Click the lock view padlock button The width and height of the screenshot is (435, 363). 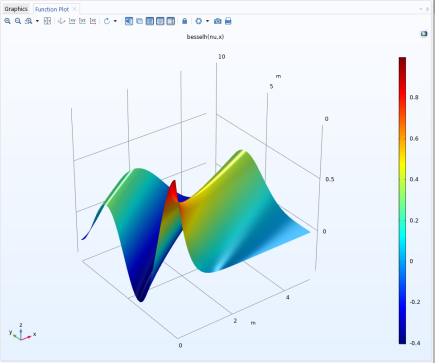185,21
